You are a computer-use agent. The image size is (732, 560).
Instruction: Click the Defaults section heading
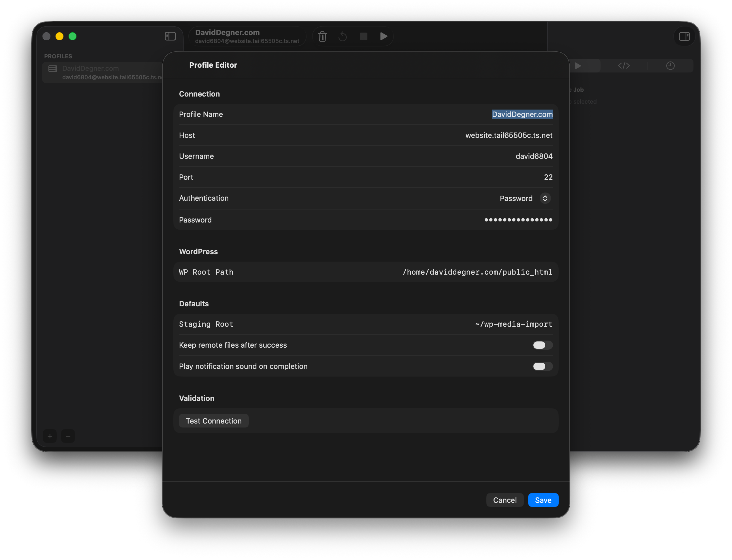pyautogui.click(x=194, y=304)
